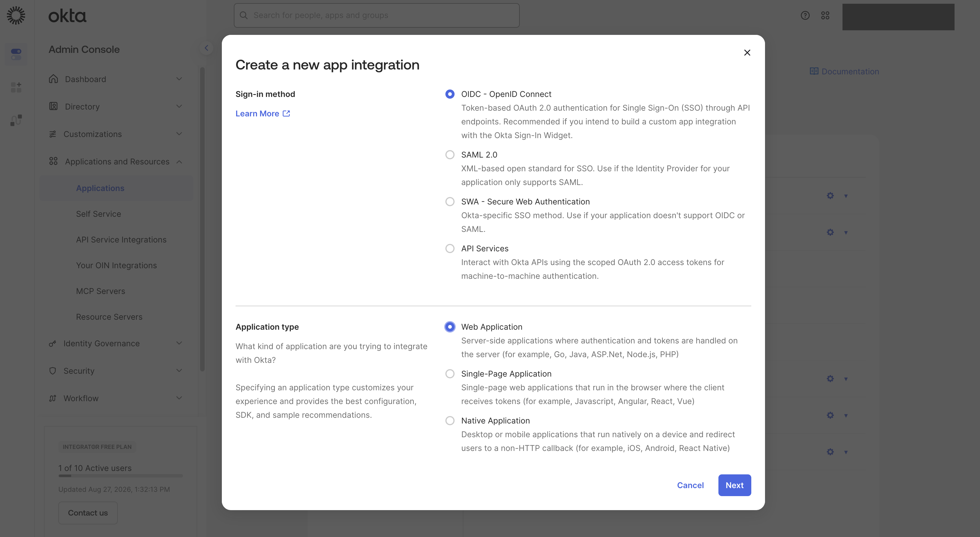Close the dialog with the X icon
This screenshot has height=537, width=980.
tap(747, 53)
